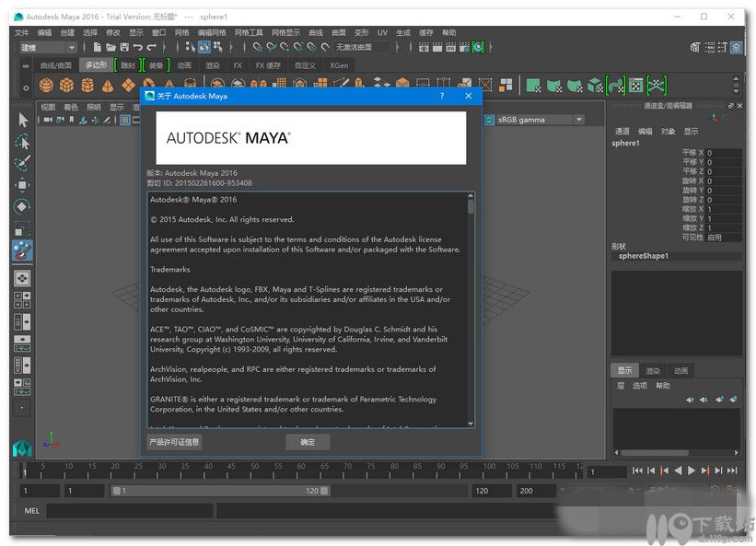This screenshot has height=546, width=756.
Task: Choose the Move tool
Action: [x=22, y=184]
